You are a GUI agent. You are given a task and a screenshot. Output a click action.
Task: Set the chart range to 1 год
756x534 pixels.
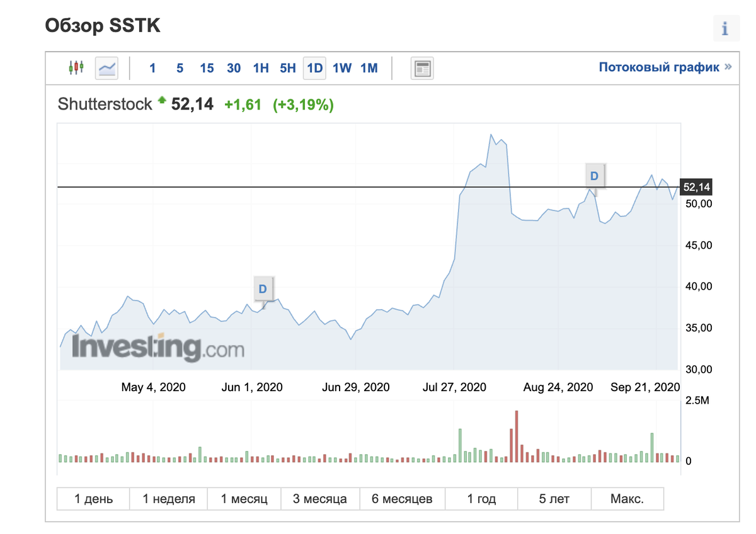481,499
